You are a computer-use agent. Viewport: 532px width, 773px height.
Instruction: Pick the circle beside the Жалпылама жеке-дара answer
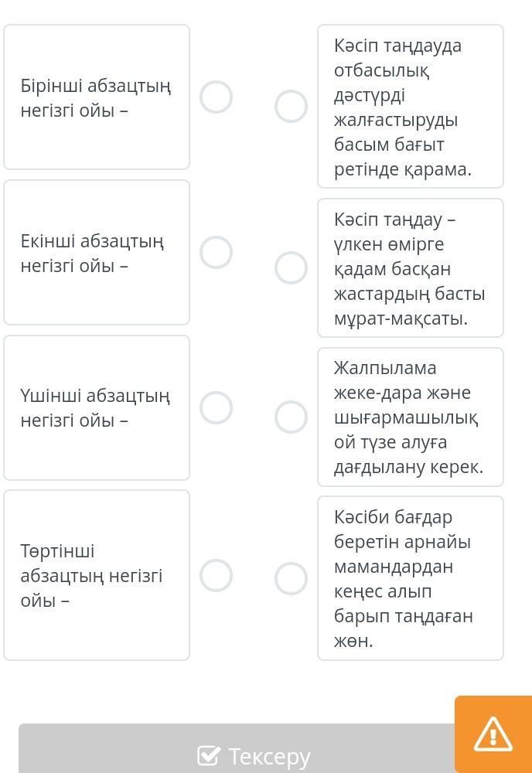(292, 417)
